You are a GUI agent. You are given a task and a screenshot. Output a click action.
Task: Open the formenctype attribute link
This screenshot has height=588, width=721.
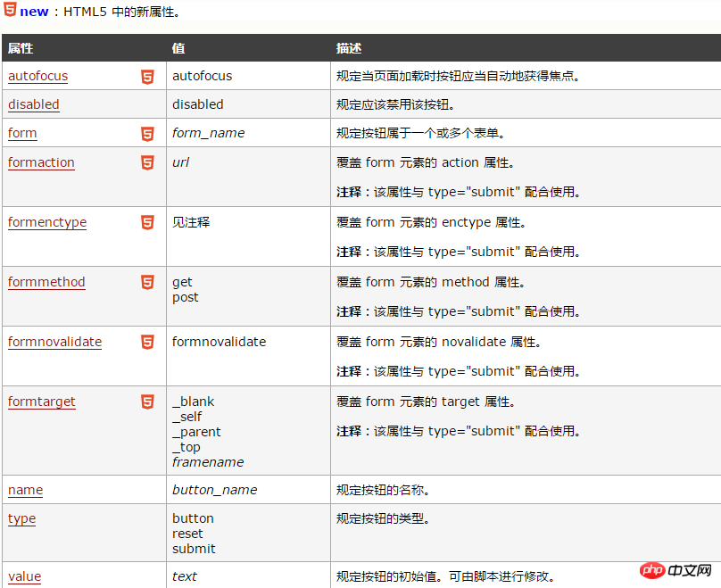[x=47, y=222]
